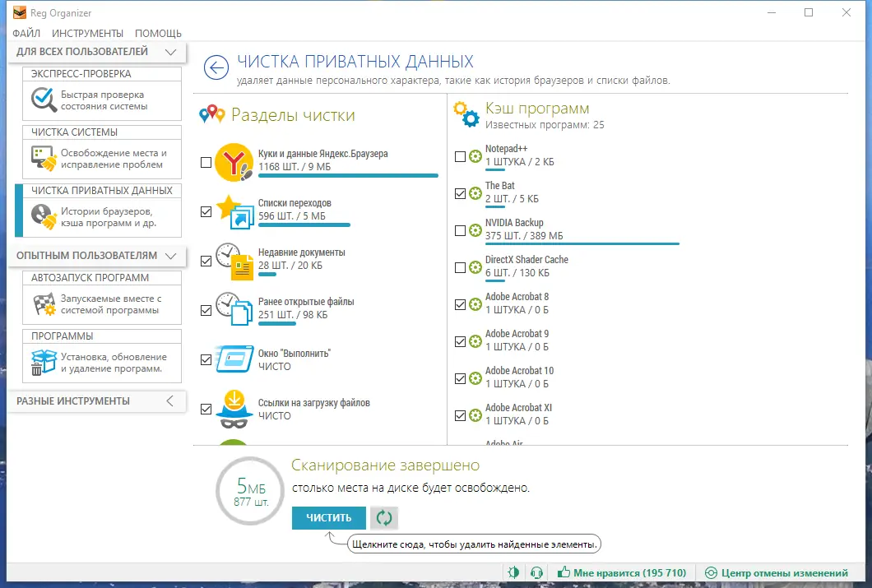Click the download links spy icon
Image resolution: width=872 pixels, height=588 pixels.
coord(234,409)
